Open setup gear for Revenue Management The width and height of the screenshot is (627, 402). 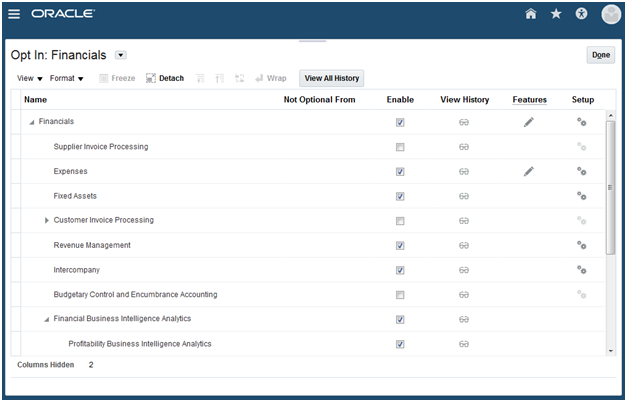[581, 245]
